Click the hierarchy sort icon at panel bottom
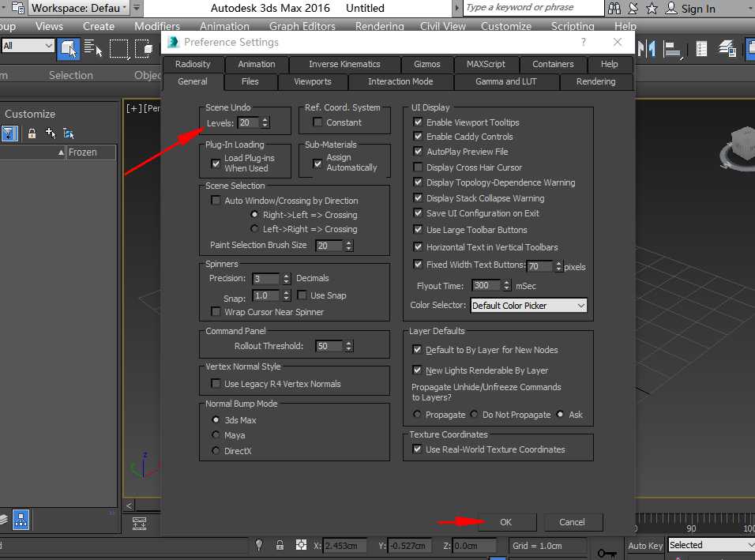 click(21, 520)
